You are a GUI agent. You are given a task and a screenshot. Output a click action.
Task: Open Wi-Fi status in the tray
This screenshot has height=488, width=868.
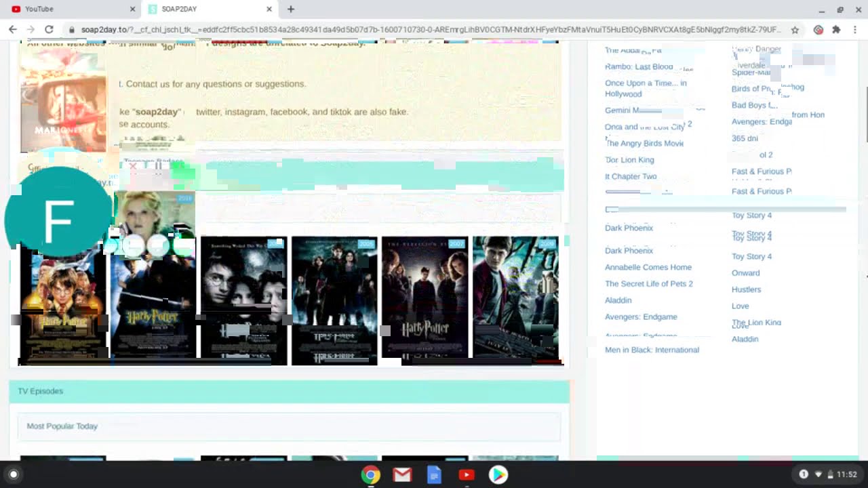click(818, 474)
